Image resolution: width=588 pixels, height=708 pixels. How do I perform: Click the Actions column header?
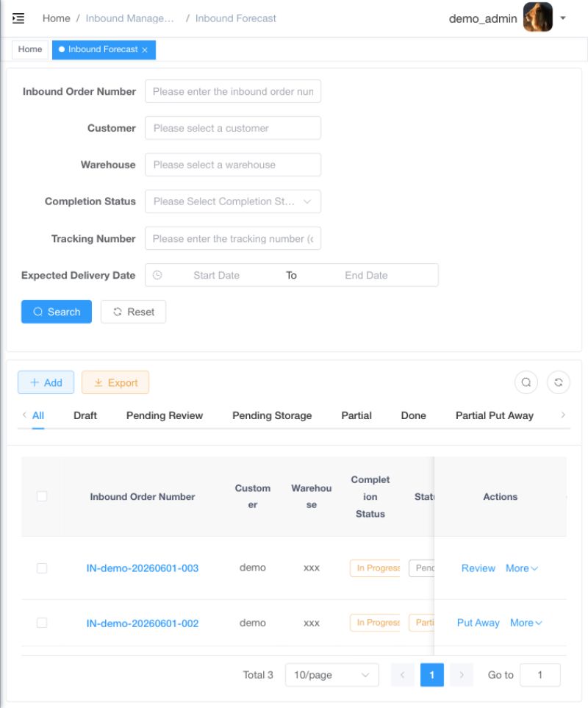pyautogui.click(x=500, y=497)
